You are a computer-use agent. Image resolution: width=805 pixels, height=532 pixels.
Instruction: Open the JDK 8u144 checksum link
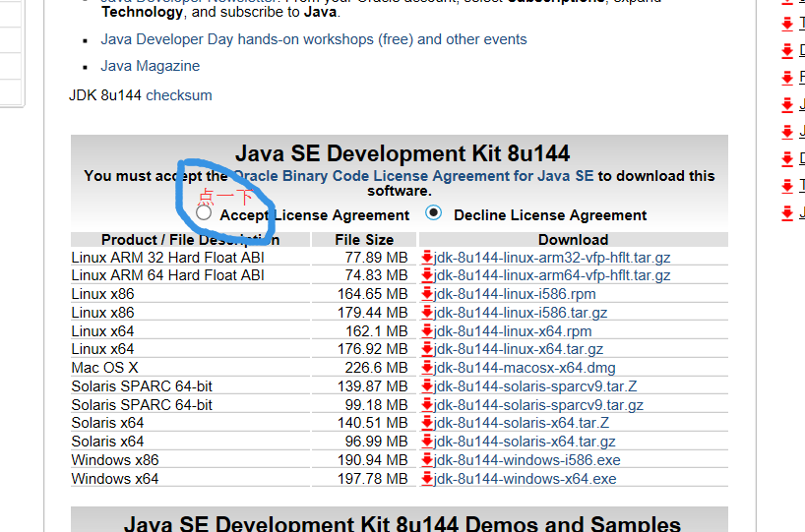pos(179,95)
